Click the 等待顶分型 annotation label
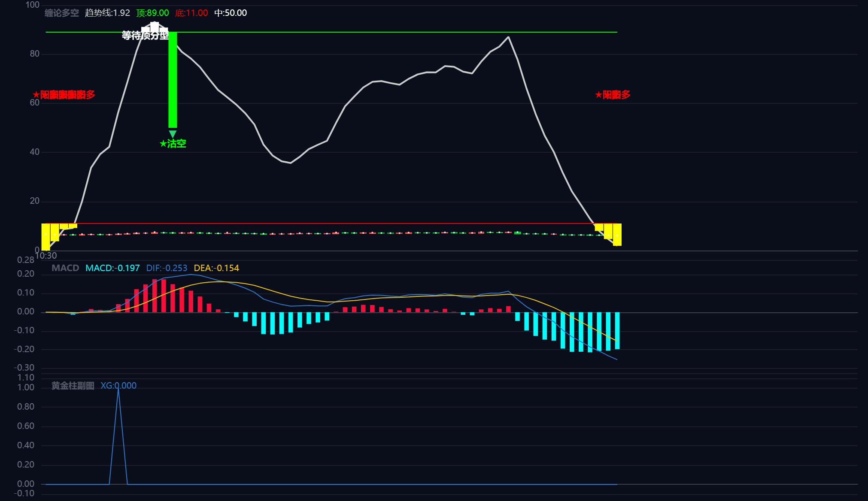This screenshot has width=868, height=501. click(x=145, y=36)
